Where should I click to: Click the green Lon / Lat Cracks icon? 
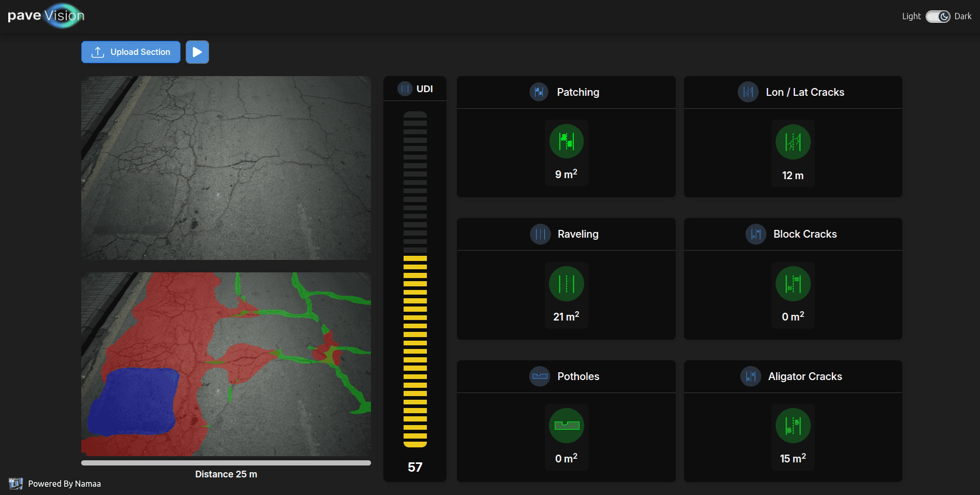pyautogui.click(x=793, y=142)
